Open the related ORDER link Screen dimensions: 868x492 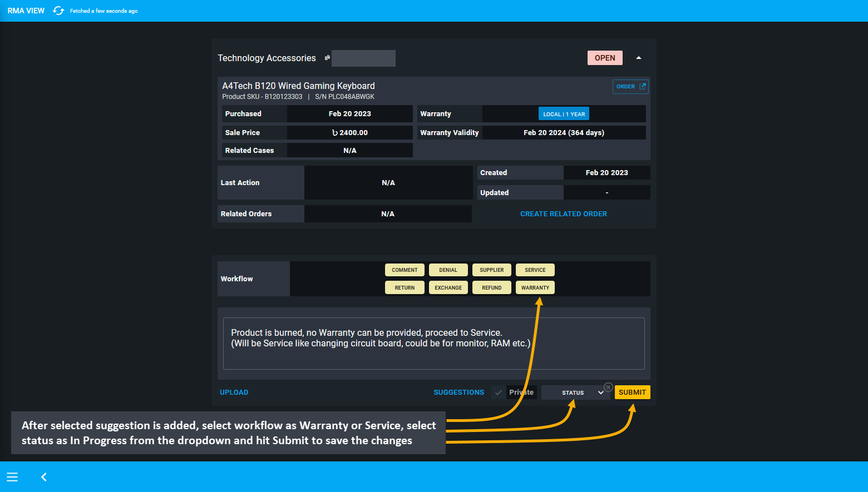(630, 87)
